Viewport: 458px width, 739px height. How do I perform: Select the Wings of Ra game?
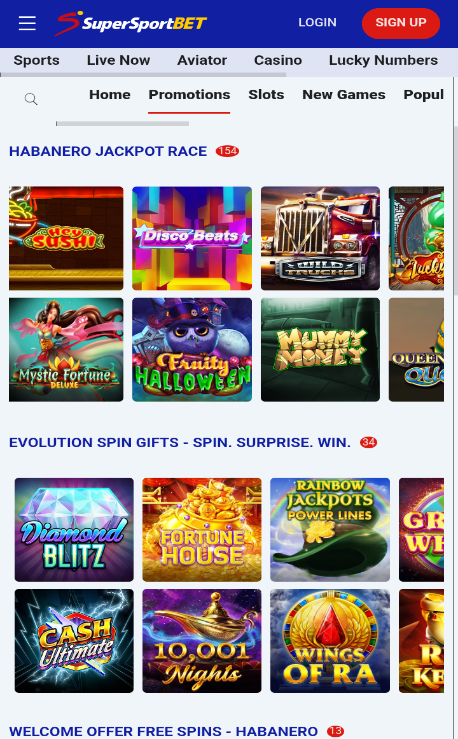(x=330, y=641)
